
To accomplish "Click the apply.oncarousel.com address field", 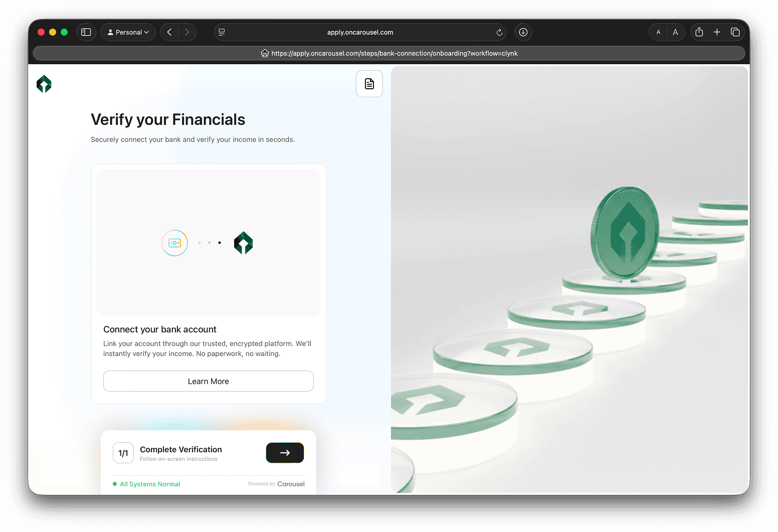I will [x=360, y=32].
